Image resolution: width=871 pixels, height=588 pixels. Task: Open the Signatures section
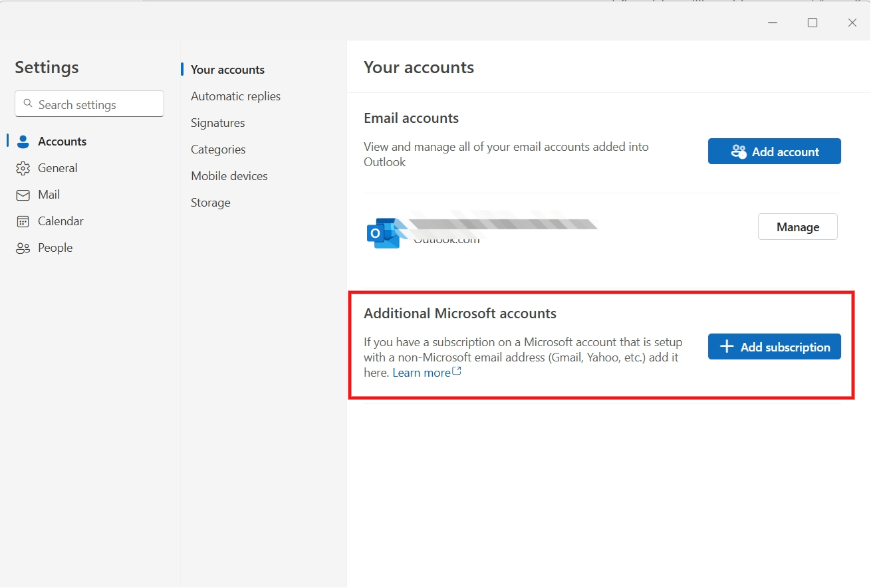(x=217, y=122)
